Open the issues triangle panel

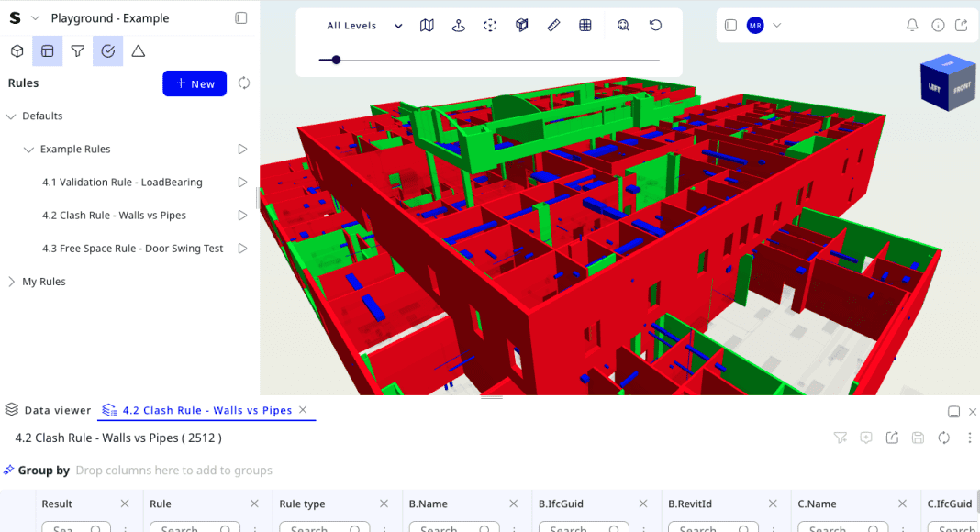coord(138,51)
